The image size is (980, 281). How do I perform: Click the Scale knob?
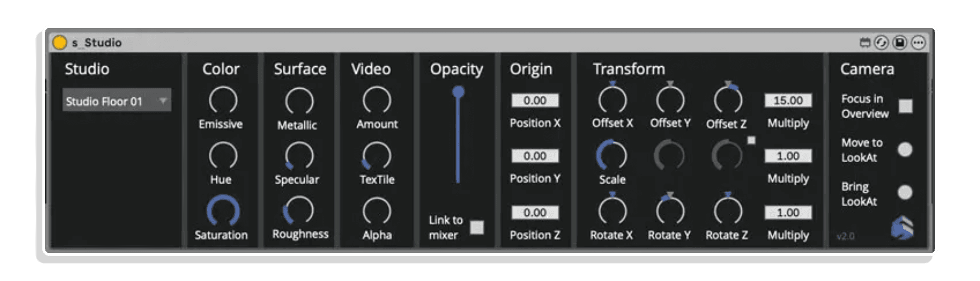[611, 155]
